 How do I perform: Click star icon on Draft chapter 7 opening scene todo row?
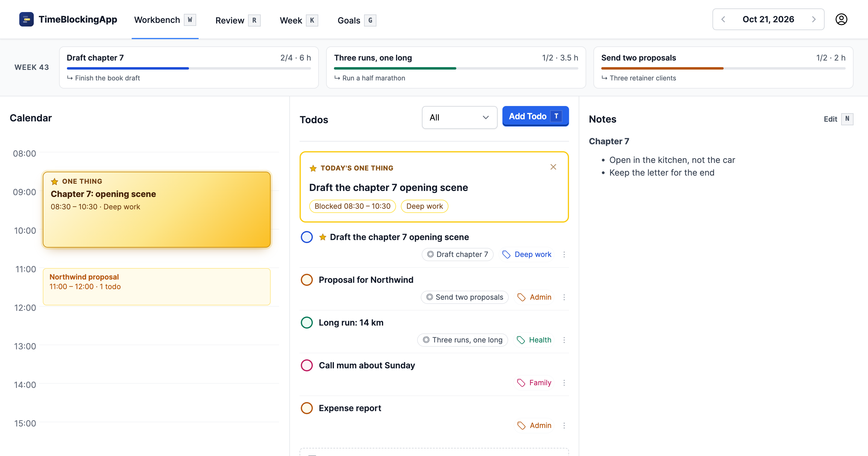point(322,237)
